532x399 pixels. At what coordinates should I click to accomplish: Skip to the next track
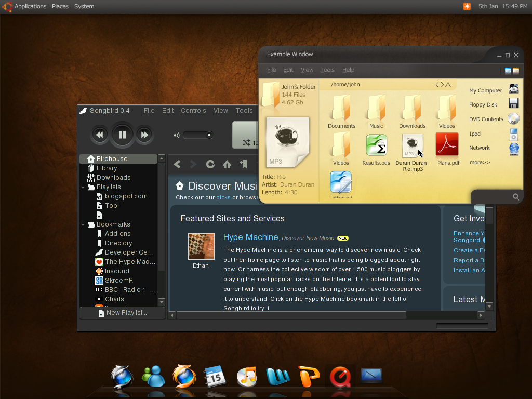click(144, 135)
